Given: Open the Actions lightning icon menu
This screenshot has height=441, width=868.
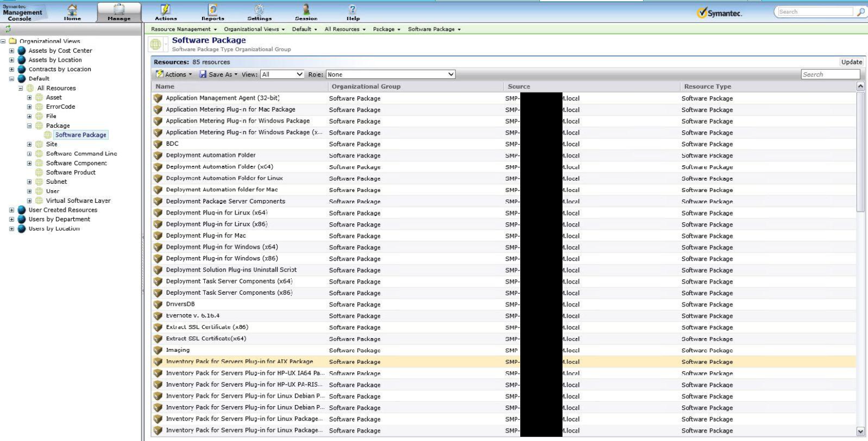Looking at the screenshot, I should click(166, 10).
